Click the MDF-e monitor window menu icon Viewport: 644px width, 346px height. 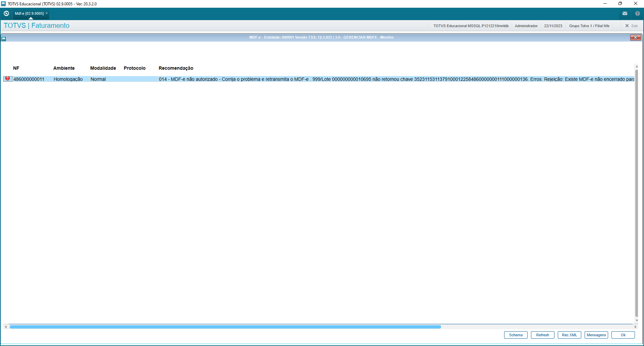pos(4,39)
